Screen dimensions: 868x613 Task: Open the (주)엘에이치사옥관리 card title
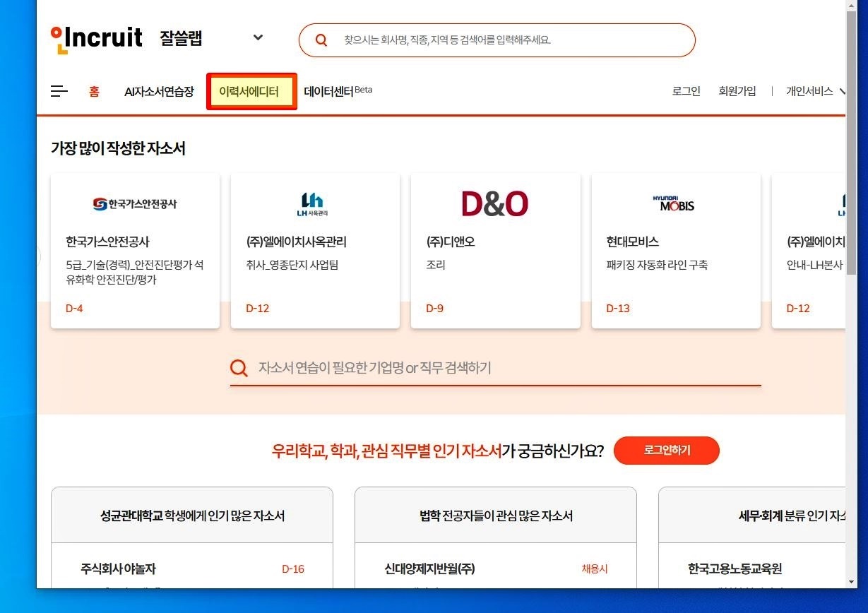coord(296,242)
